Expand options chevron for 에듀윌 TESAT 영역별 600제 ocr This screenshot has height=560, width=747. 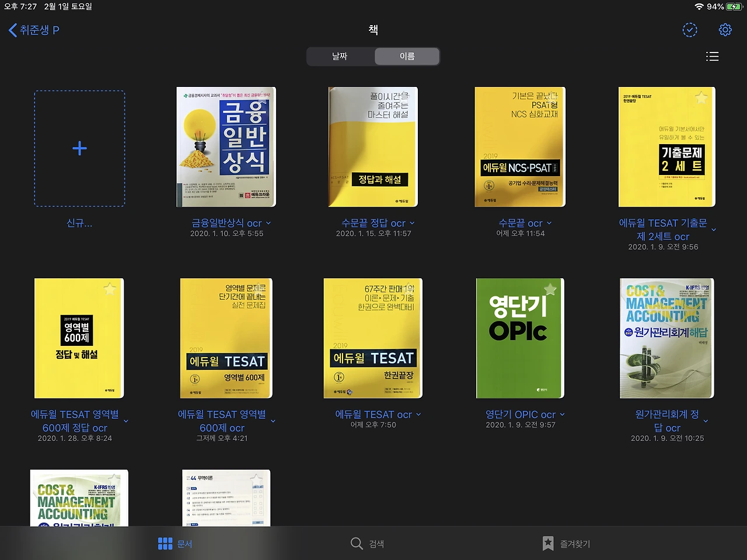[x=273, y=421]
